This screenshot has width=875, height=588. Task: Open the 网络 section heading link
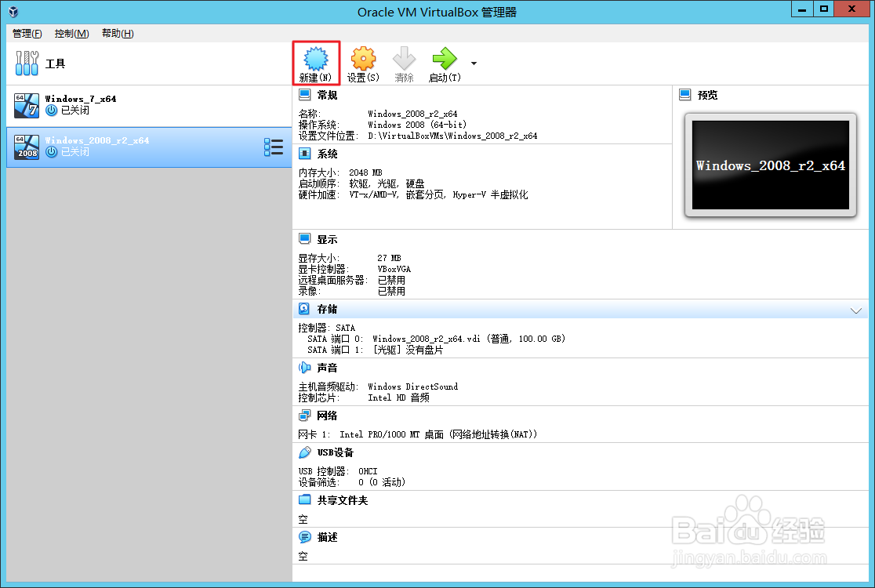click(328, 416)
